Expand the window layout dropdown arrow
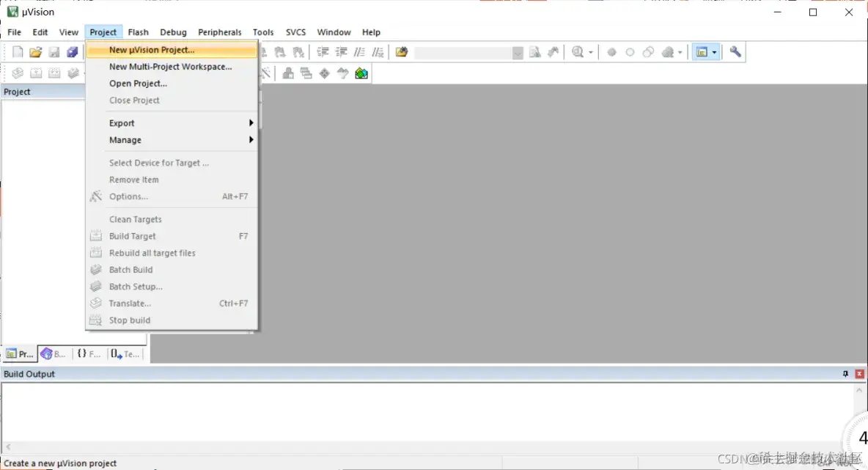Viewport: 868px width, 470px height. click(x=714, y=53)
